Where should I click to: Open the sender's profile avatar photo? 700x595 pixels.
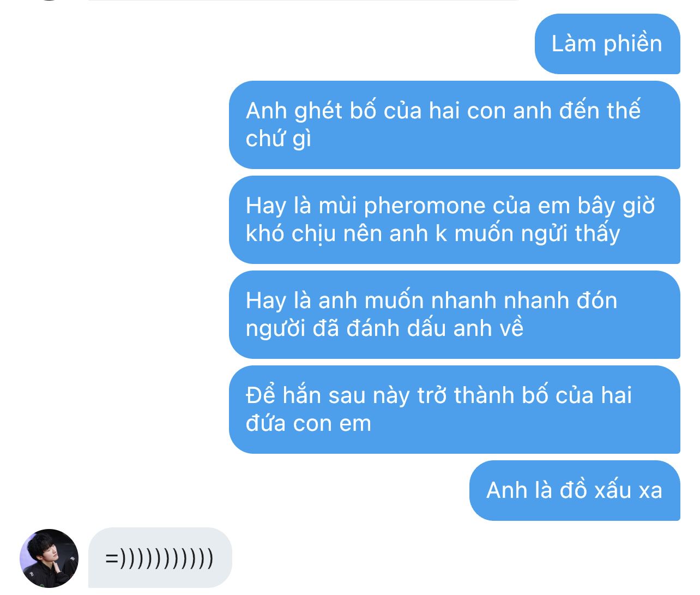coord(49,558)
